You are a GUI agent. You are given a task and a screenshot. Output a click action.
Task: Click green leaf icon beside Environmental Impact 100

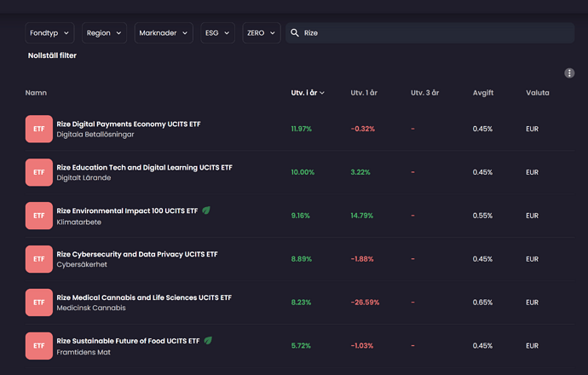(206, 211)
